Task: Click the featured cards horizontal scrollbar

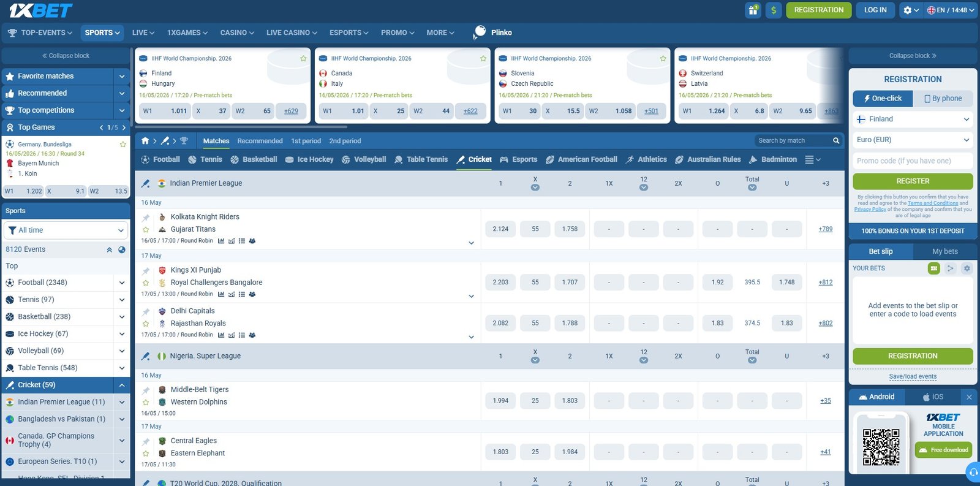Action: click(241, 127)
